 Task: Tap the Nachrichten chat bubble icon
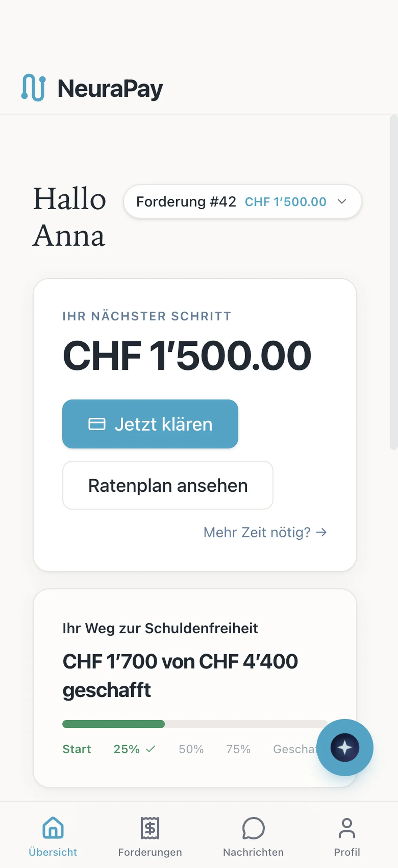pyautogui.click(x=253, y=828)
